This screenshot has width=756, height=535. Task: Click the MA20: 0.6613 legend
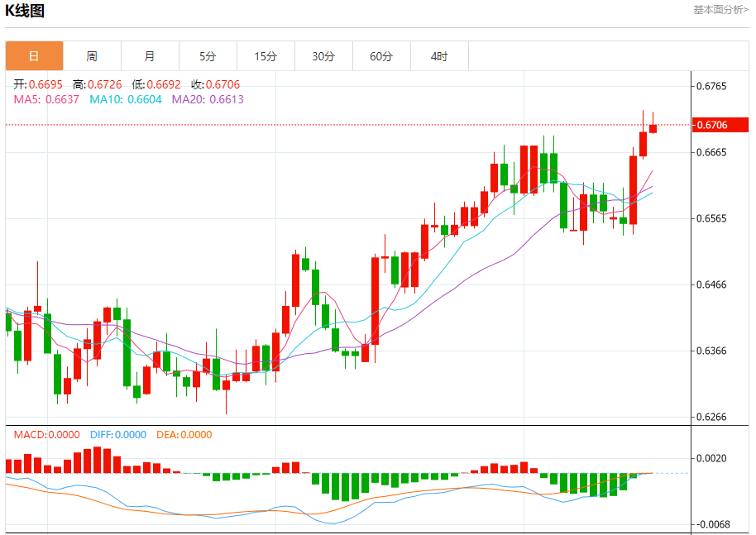click(x=208, y=99)
